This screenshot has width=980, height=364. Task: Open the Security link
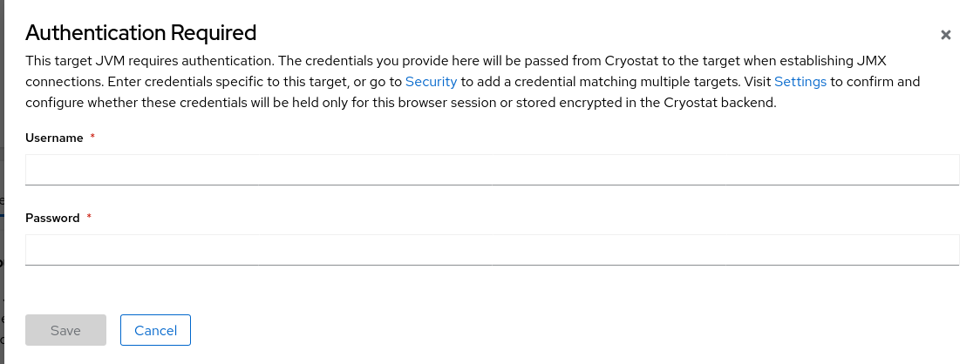click(x=431, y=82)
